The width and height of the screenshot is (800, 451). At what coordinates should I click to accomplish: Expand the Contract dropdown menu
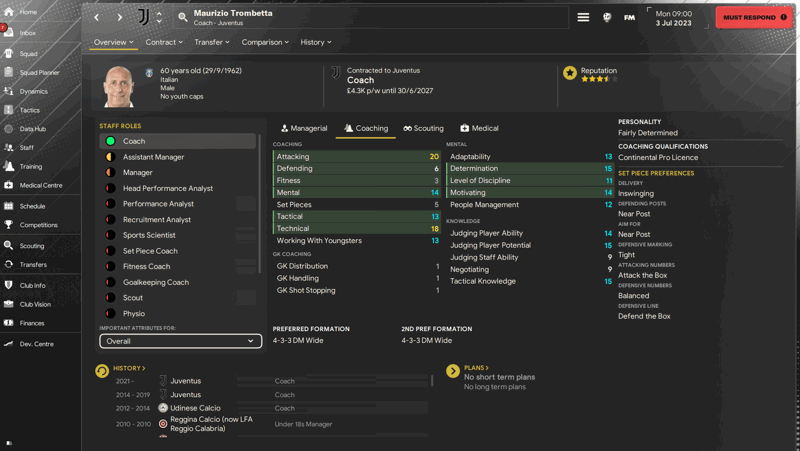coord(164,42)
